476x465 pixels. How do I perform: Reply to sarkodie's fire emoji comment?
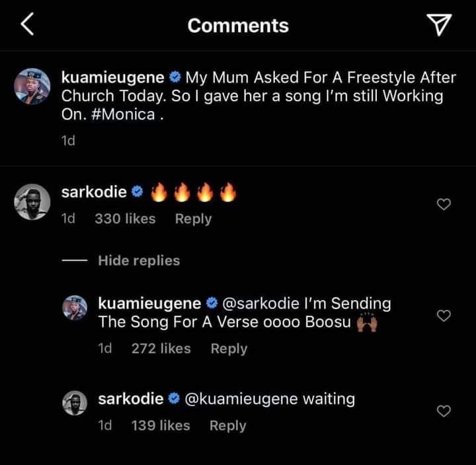point(193,219)
